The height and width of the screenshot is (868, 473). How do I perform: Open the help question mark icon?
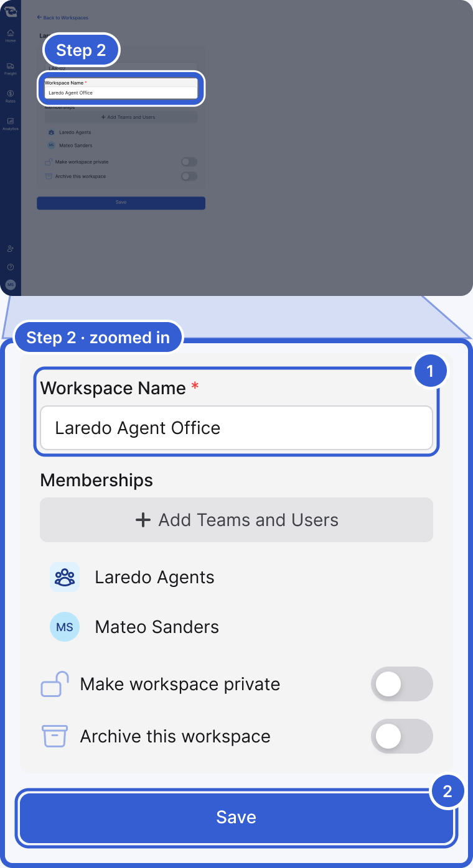pos(10,267)
